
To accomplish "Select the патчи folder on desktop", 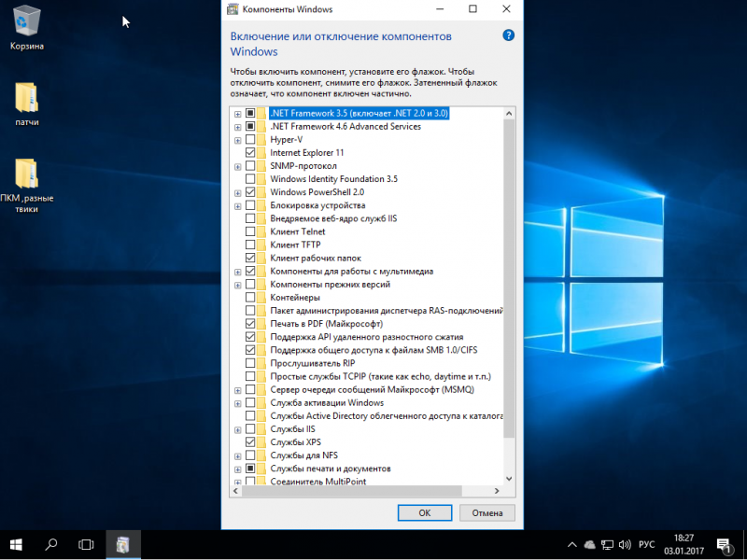I will (27, 104).
